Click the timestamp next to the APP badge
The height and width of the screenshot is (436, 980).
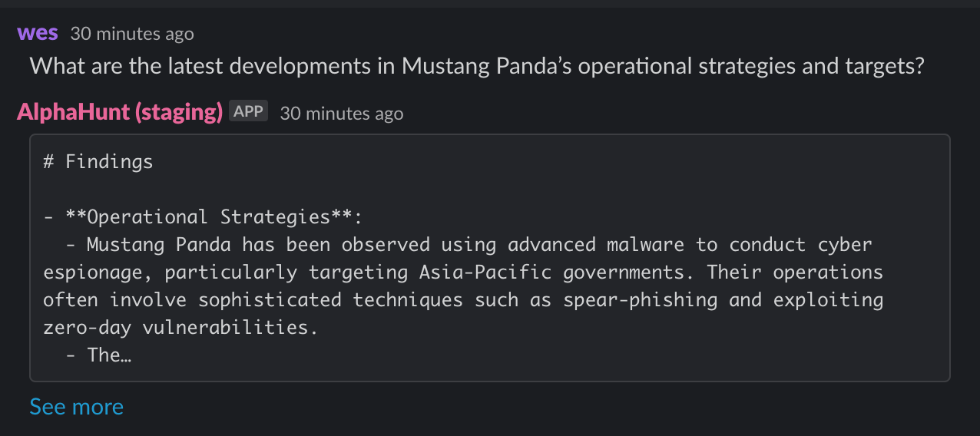[341, 113]
